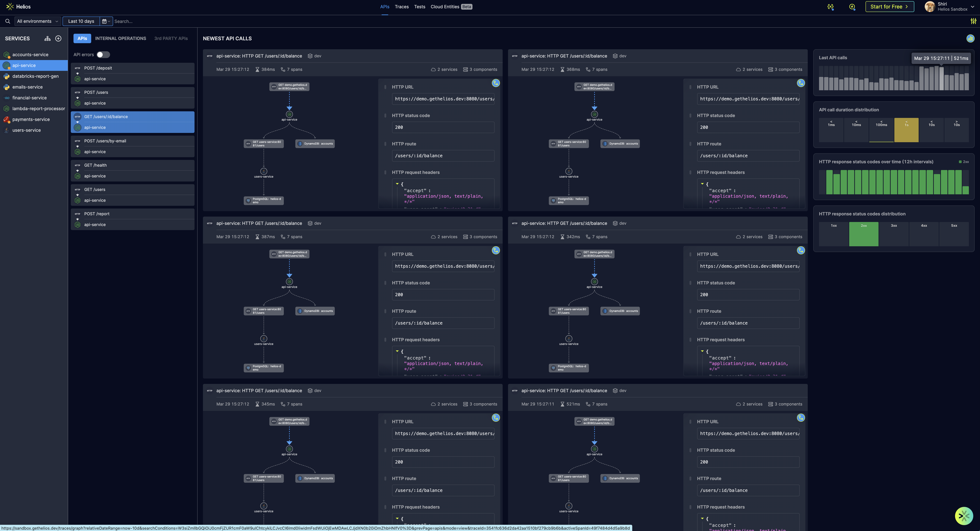Open the calendar date picker icon

coord(106,21)
